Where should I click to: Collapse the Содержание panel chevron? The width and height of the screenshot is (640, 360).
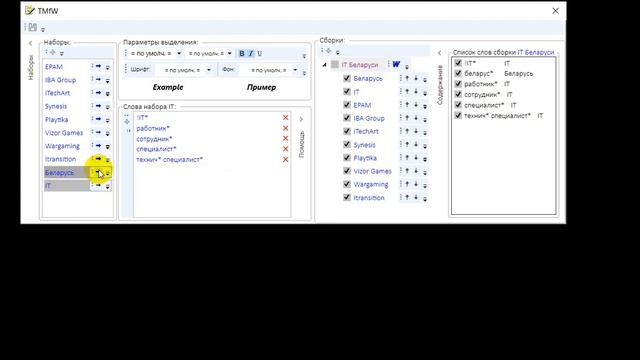[x=440, y=53]
